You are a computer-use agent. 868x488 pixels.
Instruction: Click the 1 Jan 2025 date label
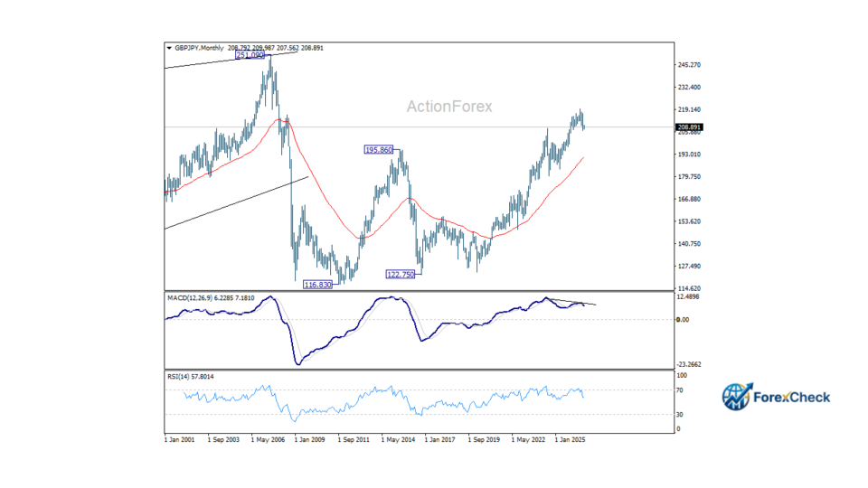[571, 440]
